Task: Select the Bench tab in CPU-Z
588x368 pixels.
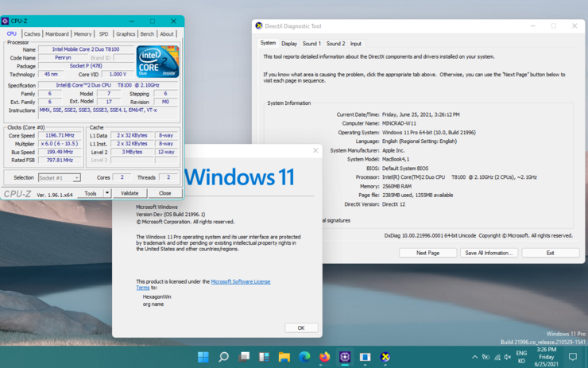Action: 147,34
